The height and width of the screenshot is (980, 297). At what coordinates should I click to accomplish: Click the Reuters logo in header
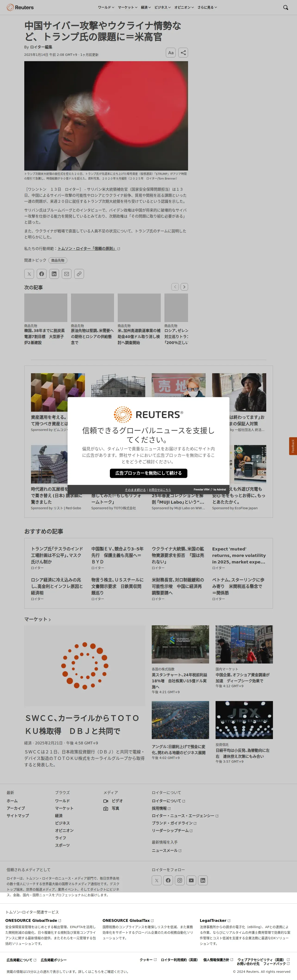point(20,7)
